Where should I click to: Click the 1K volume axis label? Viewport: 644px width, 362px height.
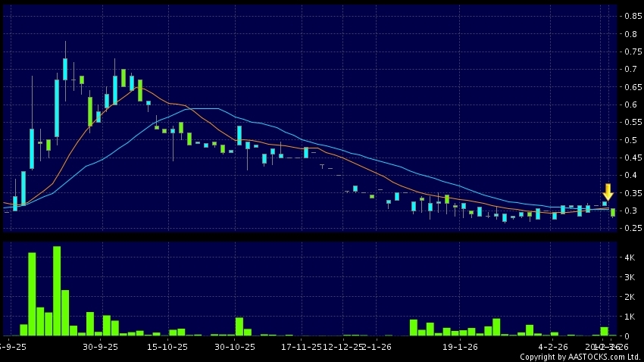click(629, 317)
